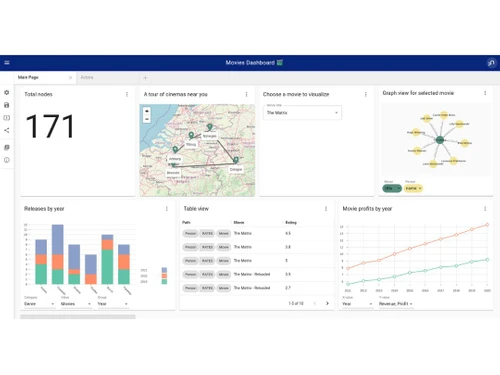
Task: Click the tallest stacked bar in releases chart
Action: (x=58, y=254)
